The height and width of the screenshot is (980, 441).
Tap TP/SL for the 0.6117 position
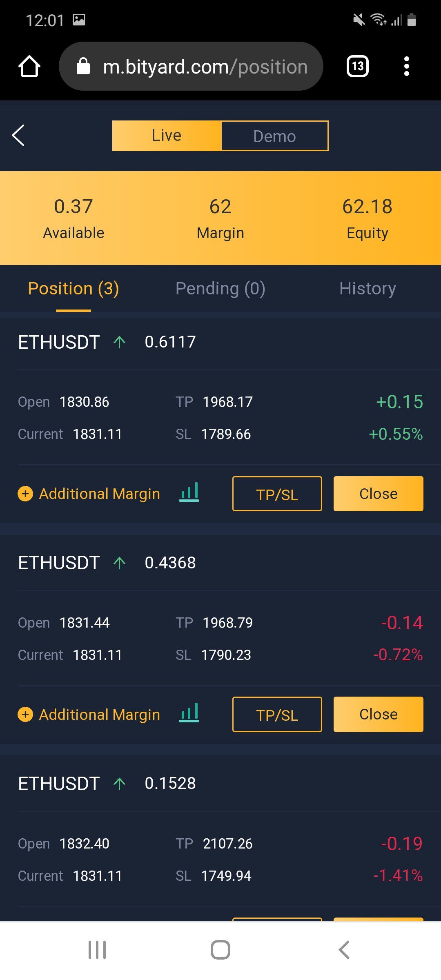277,494
